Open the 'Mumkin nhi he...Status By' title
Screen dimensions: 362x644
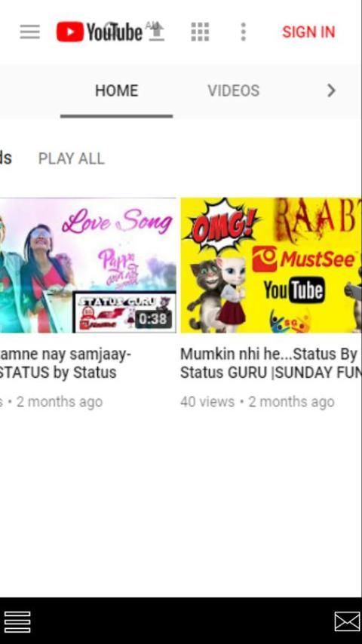pos(268,354)
